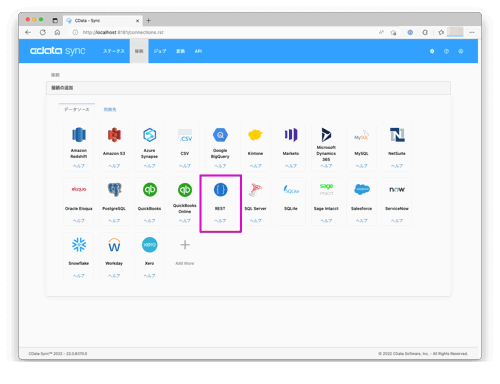Choose the Amazon S3 data source
This screenshot has height=384, width=500.
coord(114,135)
